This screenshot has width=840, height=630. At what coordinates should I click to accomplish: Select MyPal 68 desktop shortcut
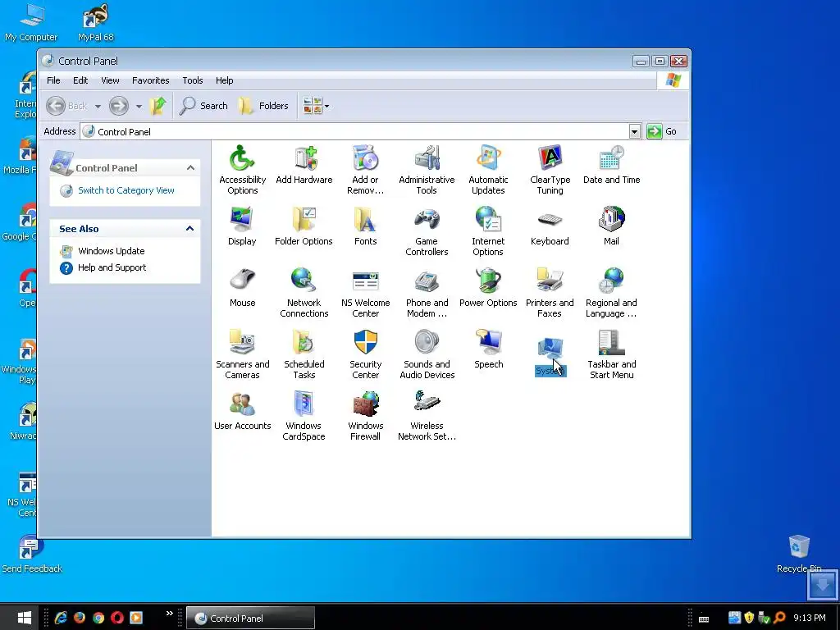[96, 22]
